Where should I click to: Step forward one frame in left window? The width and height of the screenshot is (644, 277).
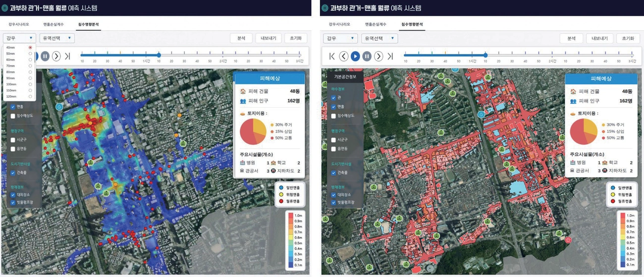pos(56,56)
